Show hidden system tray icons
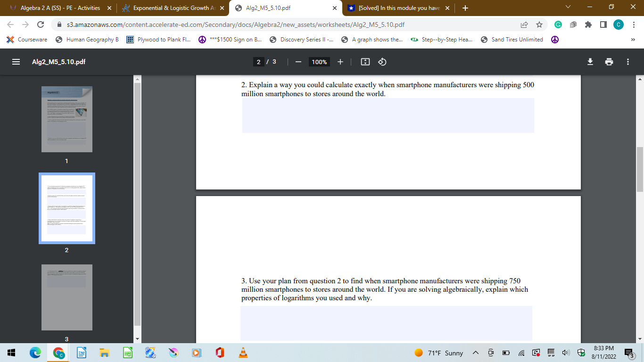The height and width of the screenshot is (362, 644). point(475,353)
